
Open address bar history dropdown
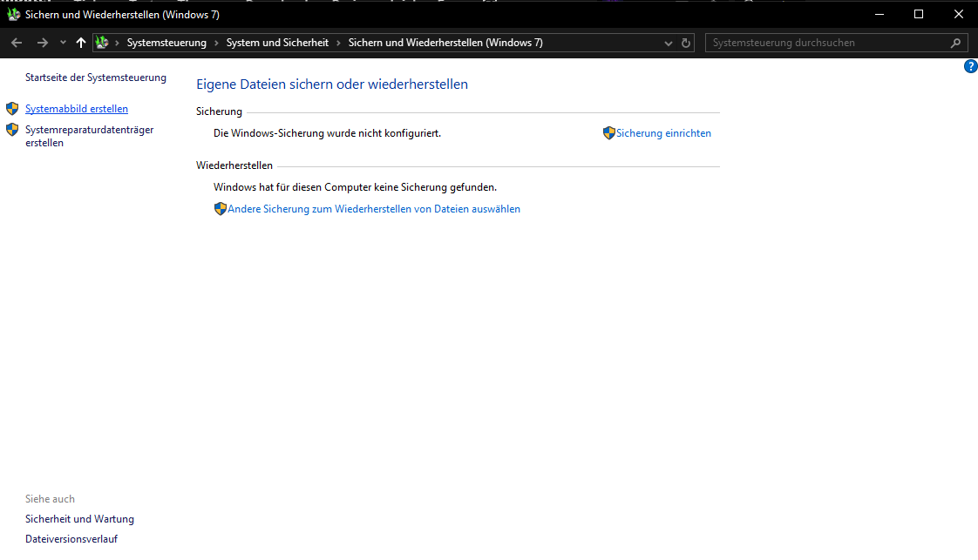pos(668,43)
